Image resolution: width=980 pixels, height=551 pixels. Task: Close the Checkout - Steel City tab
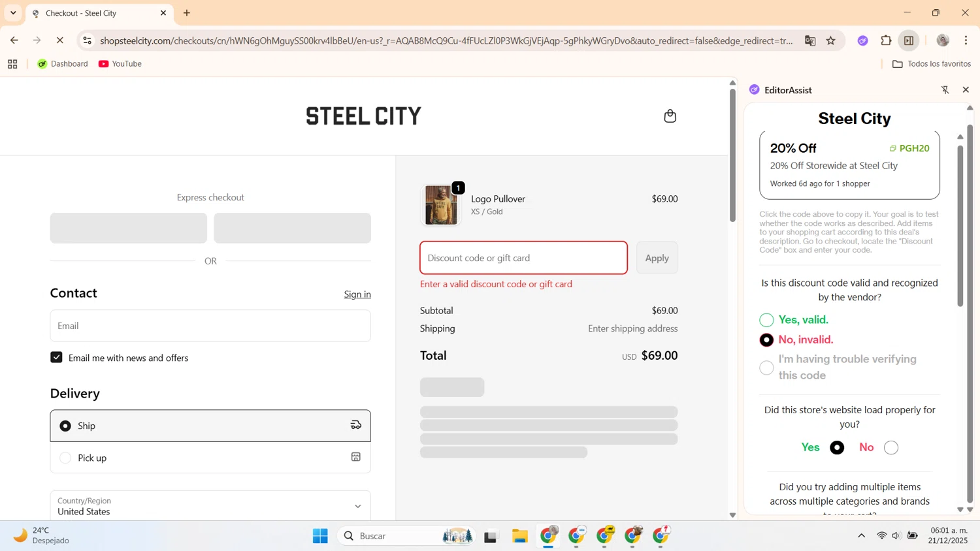[x=163, y=13]
